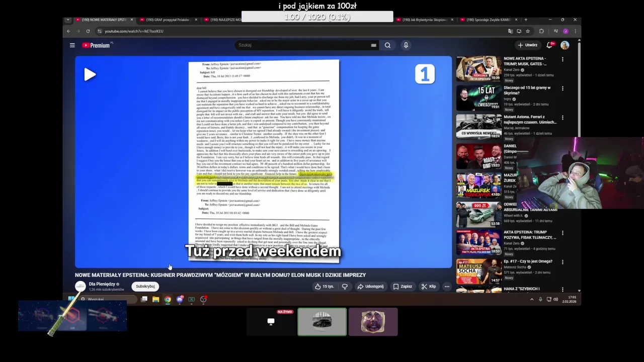The image size is (644, 362).
Task: Click the Udostępnij share button
Action: tap(370, 287)
